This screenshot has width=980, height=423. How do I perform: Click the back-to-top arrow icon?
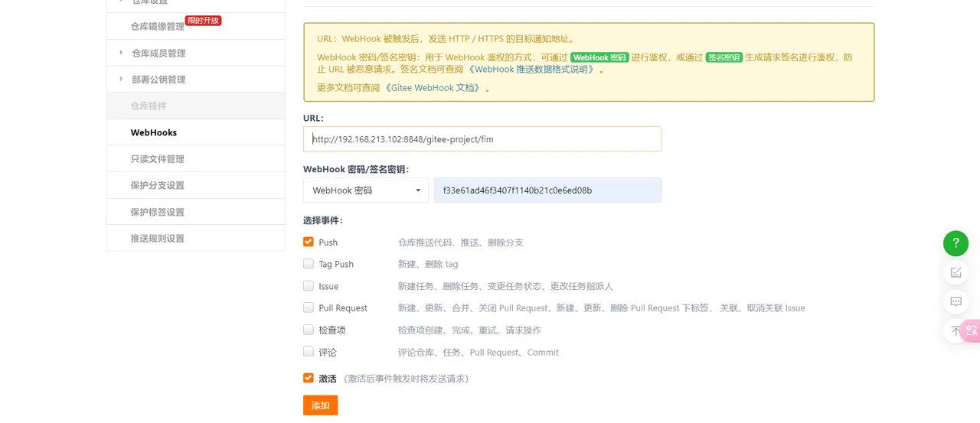tap(953, 330)
